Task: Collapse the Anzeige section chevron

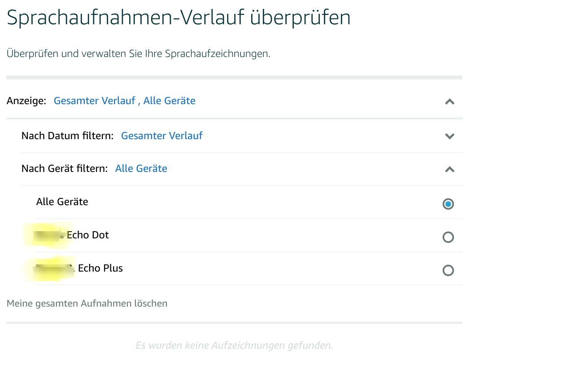Action: (449, 101)
